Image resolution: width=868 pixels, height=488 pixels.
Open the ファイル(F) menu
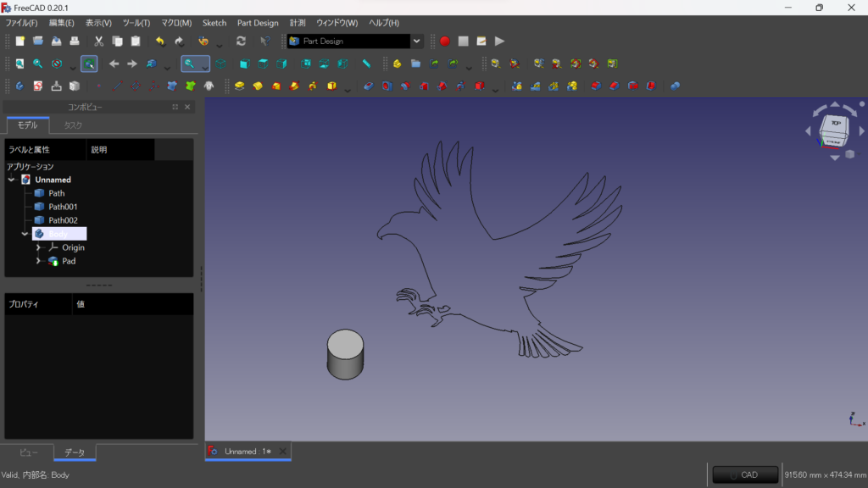tap(21, 23)
